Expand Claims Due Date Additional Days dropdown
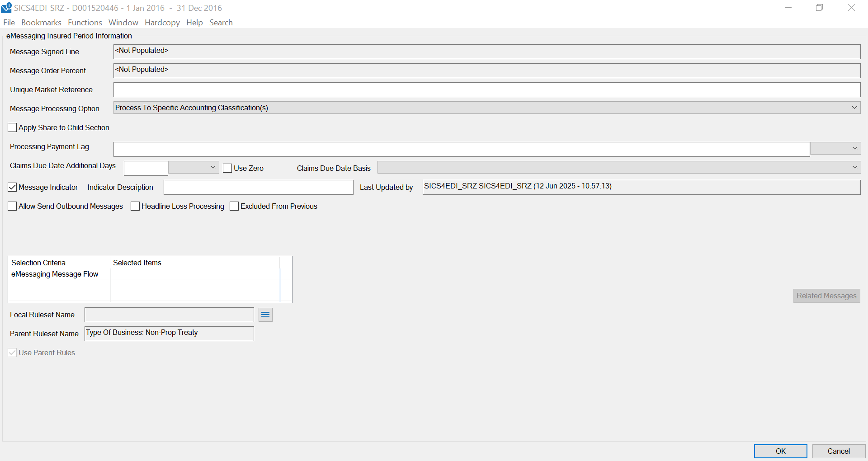This screenshot has width=868, height=461. coord(212,167)
